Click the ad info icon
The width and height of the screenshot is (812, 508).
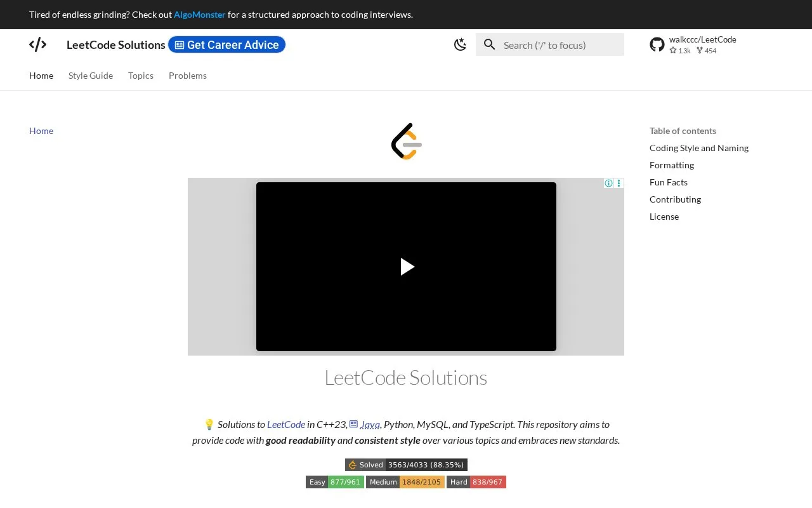pyautogui.click(x=608, y=184)
